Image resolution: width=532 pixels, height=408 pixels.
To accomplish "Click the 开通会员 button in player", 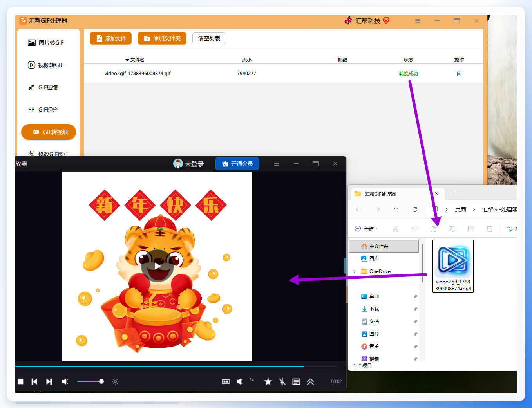I will [237, 164].
